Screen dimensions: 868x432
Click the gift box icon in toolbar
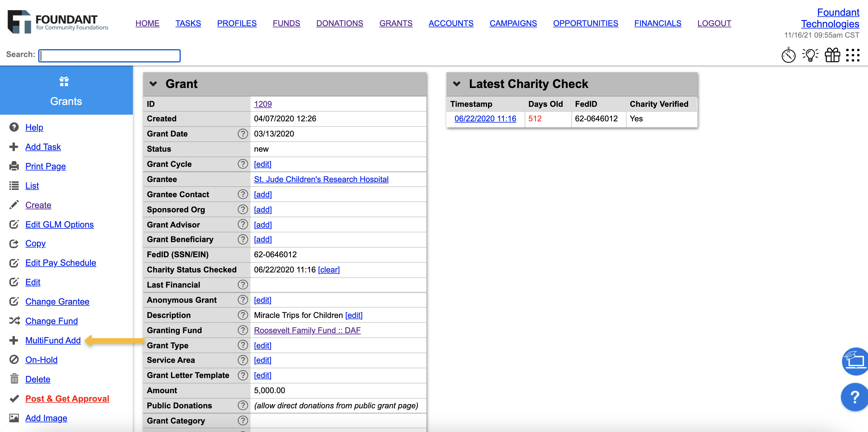(x=832, y=55)
